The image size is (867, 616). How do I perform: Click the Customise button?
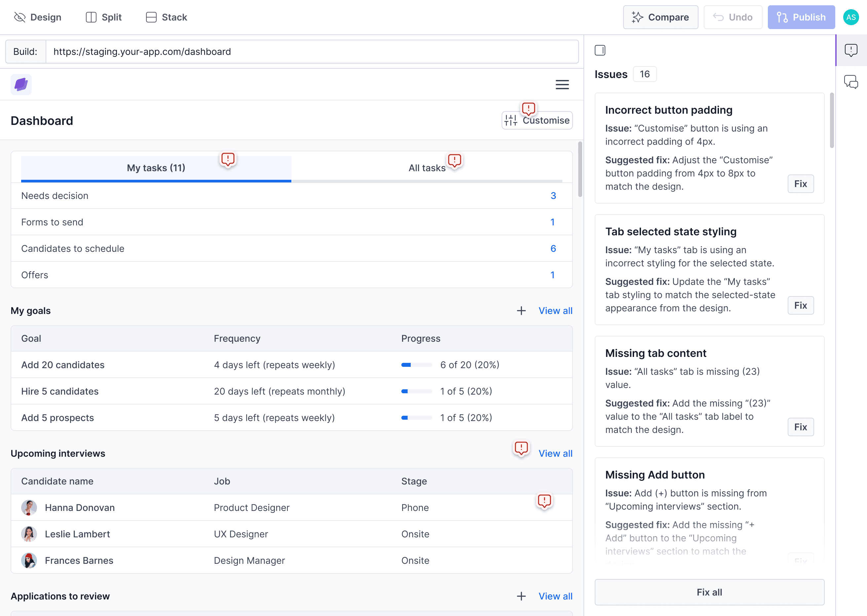click(537, 120)
